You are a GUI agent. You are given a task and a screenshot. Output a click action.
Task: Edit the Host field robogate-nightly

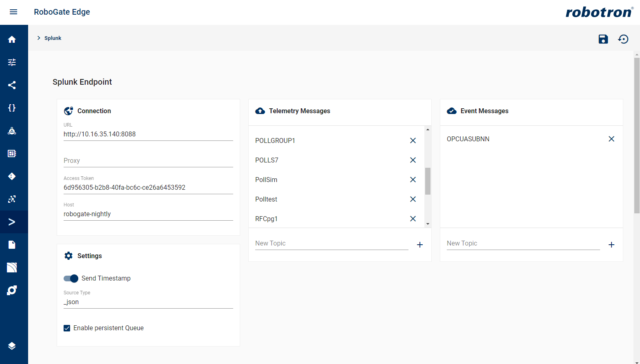(x=148, y=214)
